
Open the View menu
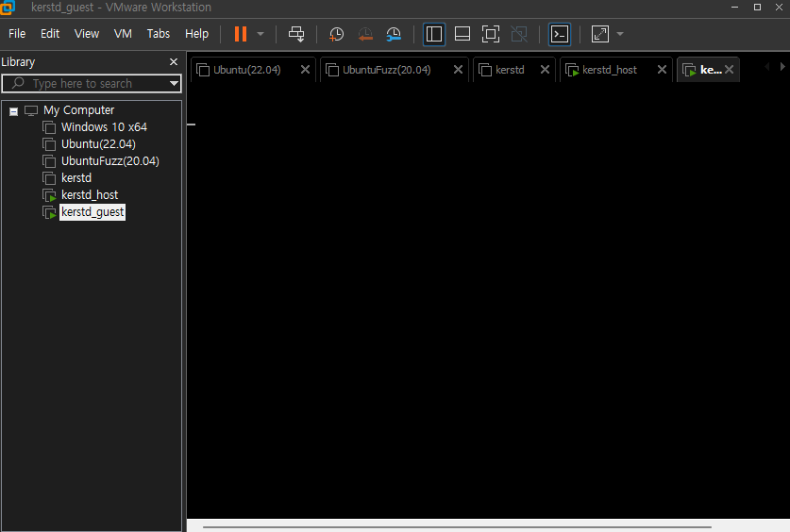point(87,34)
